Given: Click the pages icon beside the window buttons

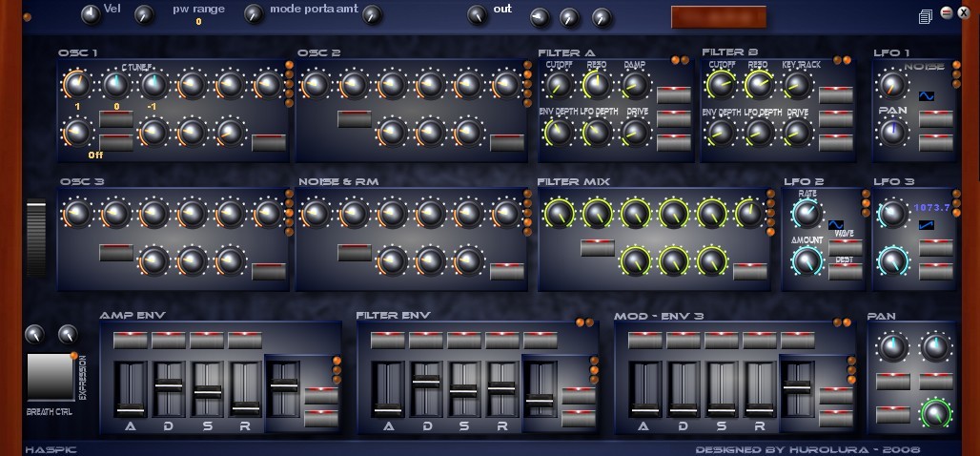Looking at the screenshot, I should coord(926,16).
